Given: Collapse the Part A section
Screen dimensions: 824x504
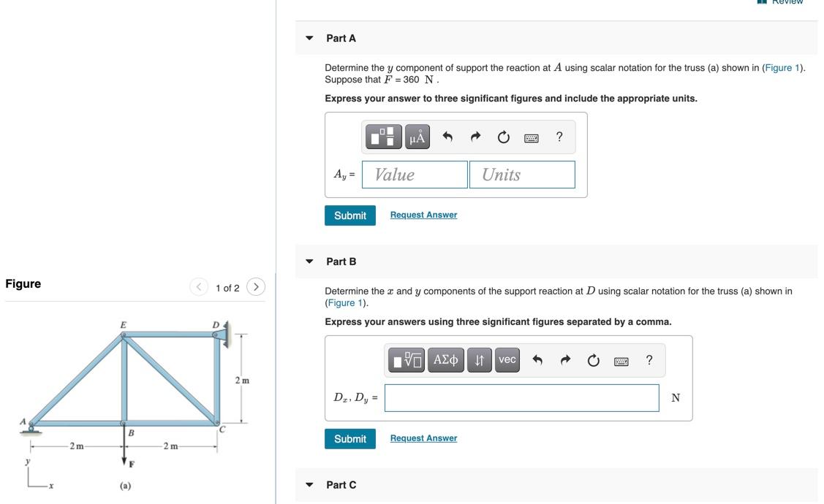Looking at the screenshot, I should pyautogui.click(x=308, y=37).
